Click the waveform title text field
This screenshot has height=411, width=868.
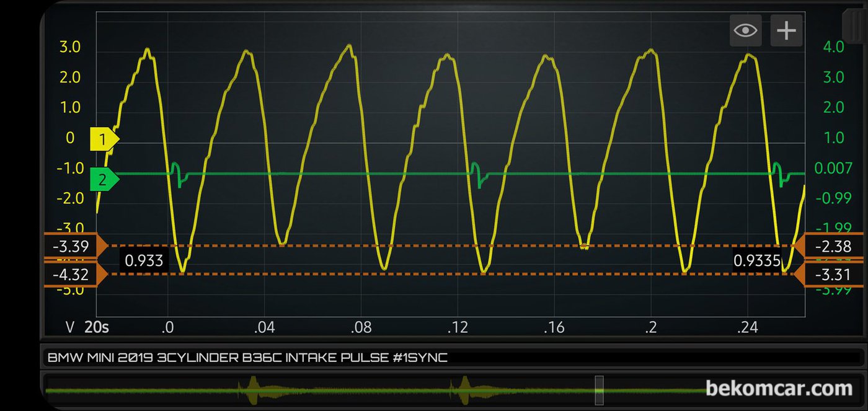(453, 358)
